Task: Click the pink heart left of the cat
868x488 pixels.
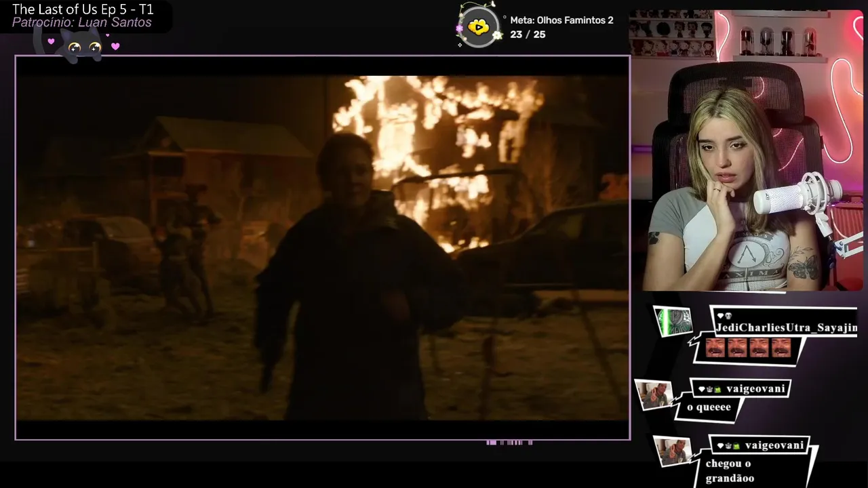Action: coord(51,41)
